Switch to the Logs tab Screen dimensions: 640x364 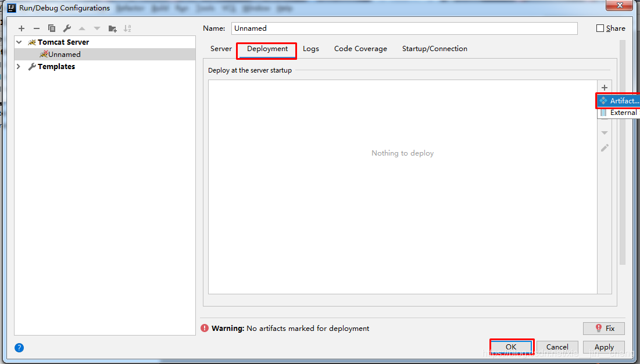pos(310,49)
